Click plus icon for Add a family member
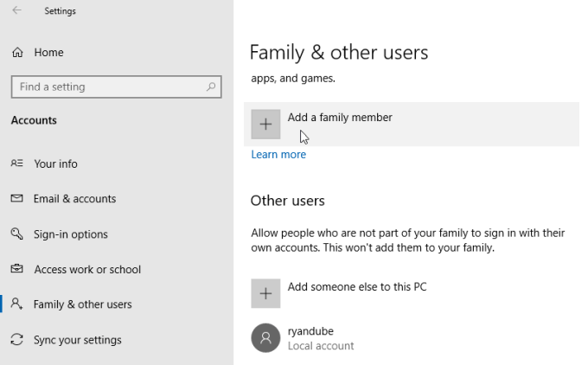The image size is (588, 365). (265, 125)
